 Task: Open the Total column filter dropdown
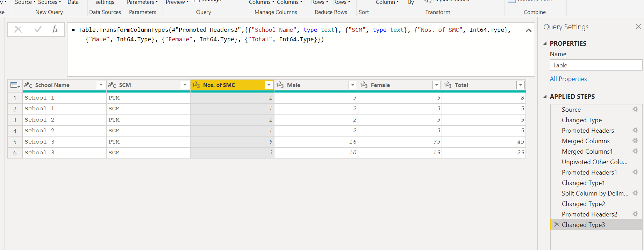pyautogui.click(x=521, y=85)
